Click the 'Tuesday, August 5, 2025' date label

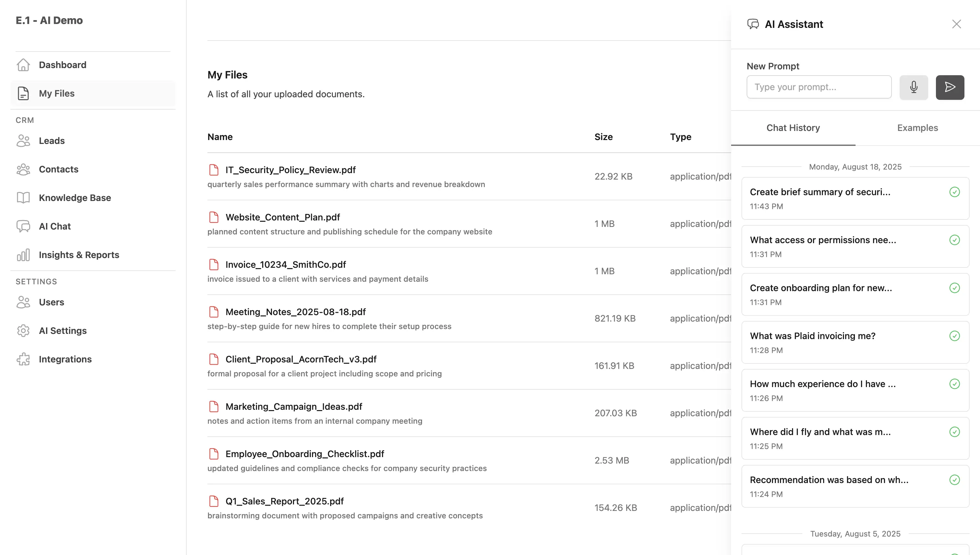tap(855, 534)
